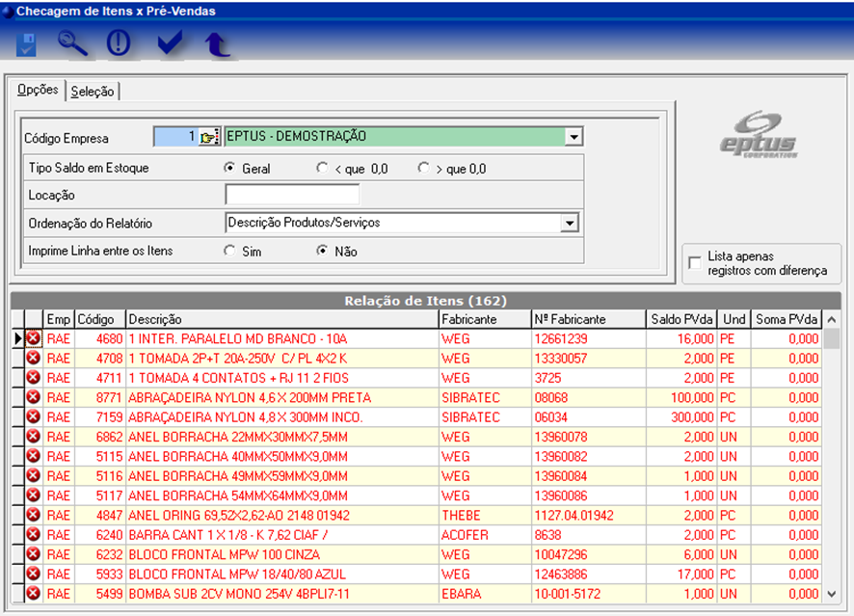Click red X icon on BOMBA SUB row
This screenshot has height=616, width=854.
(x=34, y=594)
